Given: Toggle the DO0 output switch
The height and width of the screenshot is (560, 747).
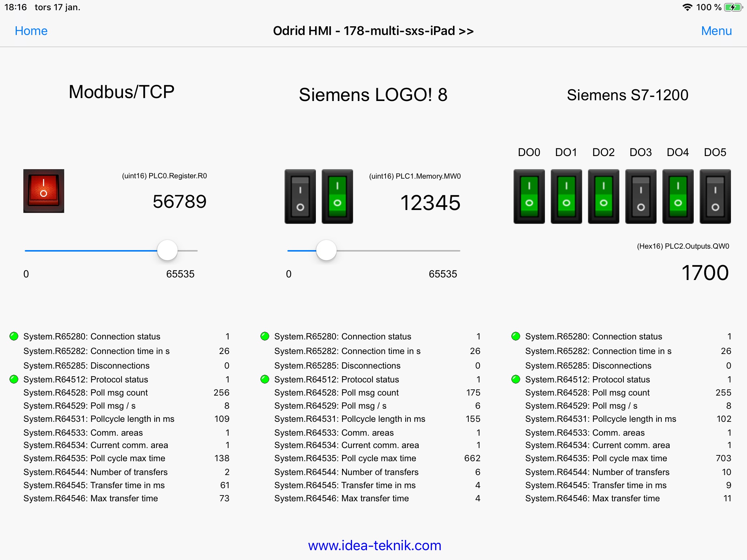Looking at the screenshot, I should click(x=529, y=197).
